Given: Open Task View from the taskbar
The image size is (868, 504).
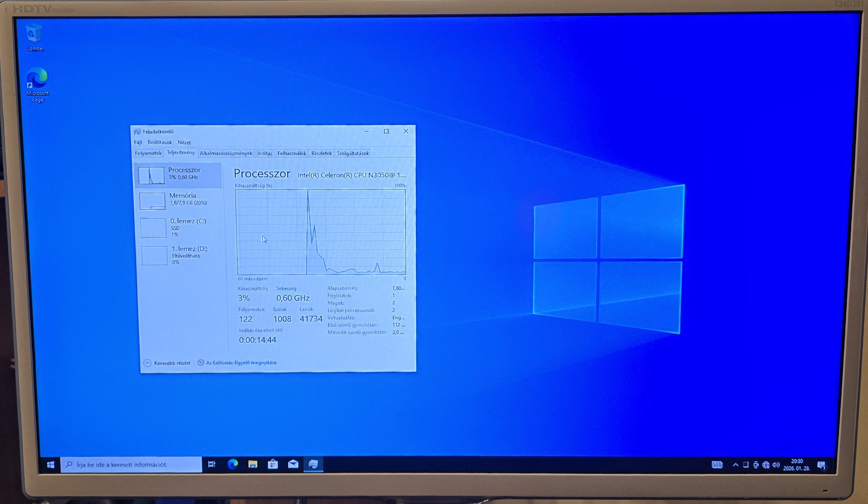Looking at the screenshot, I should point(212,464).
